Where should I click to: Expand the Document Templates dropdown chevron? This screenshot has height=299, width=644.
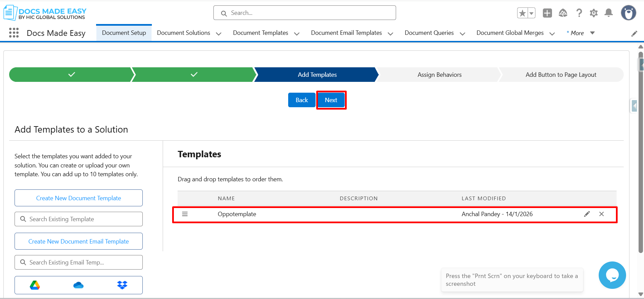[x=297, y=33]
